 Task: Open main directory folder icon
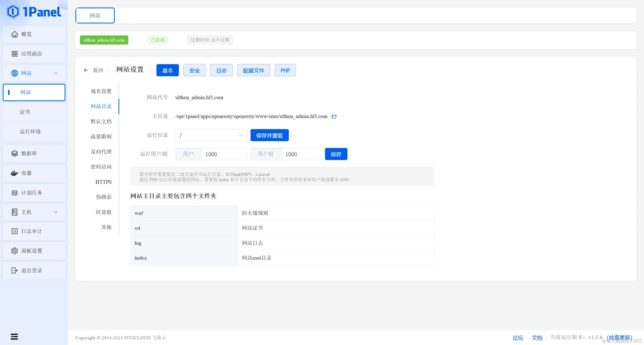tap(334, 117)
